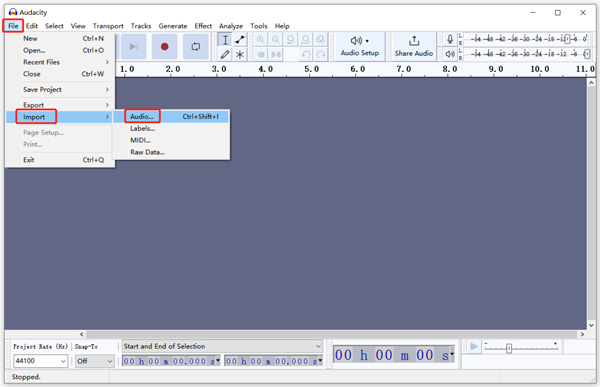Screen dimensions: 600x387
Task: Click Fit Selection to Width zoom icon
Action: click(x=291, y=40)
